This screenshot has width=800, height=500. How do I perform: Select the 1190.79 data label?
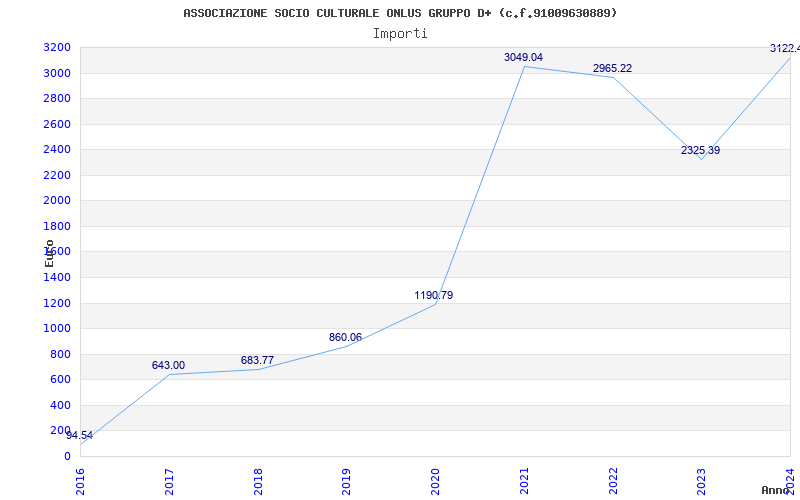[x=434, y=295]
